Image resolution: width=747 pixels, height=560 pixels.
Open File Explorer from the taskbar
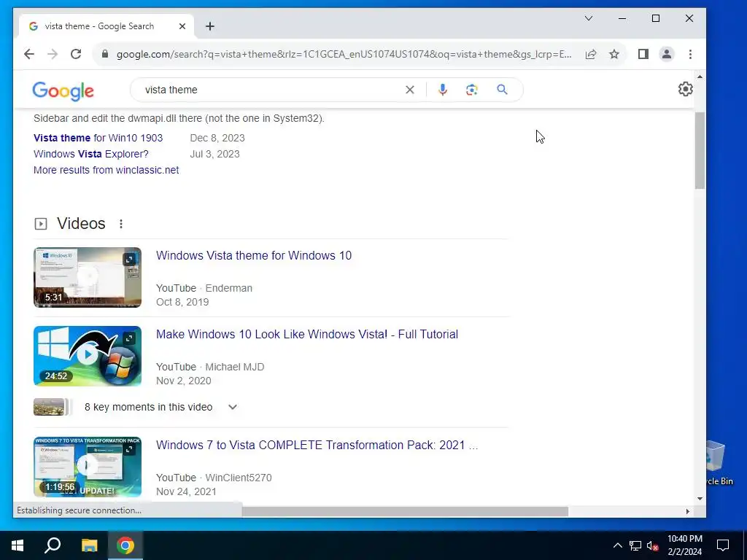tap(89, 545)
